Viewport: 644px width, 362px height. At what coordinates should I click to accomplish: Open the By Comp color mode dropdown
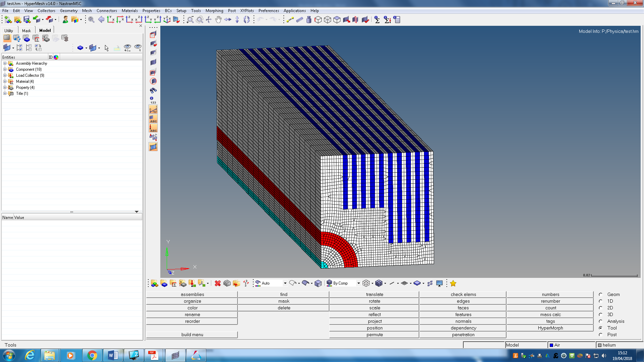[x=359, y=284]
